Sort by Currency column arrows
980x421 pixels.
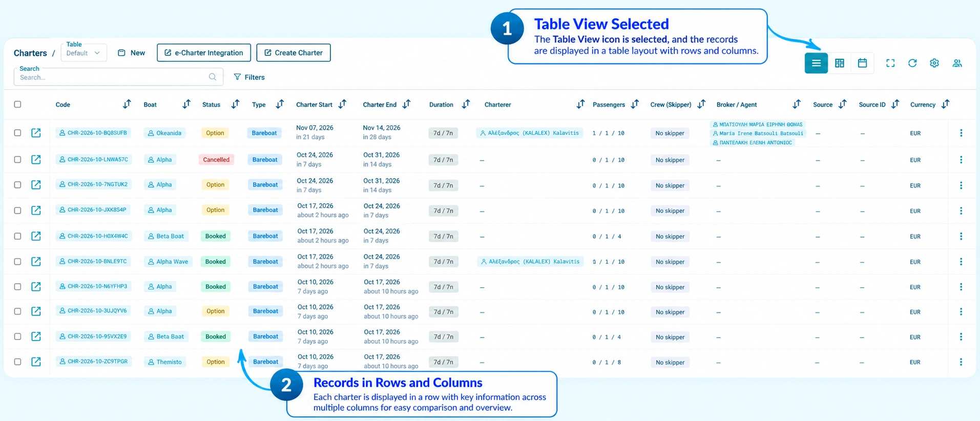[x=945, y=104]
